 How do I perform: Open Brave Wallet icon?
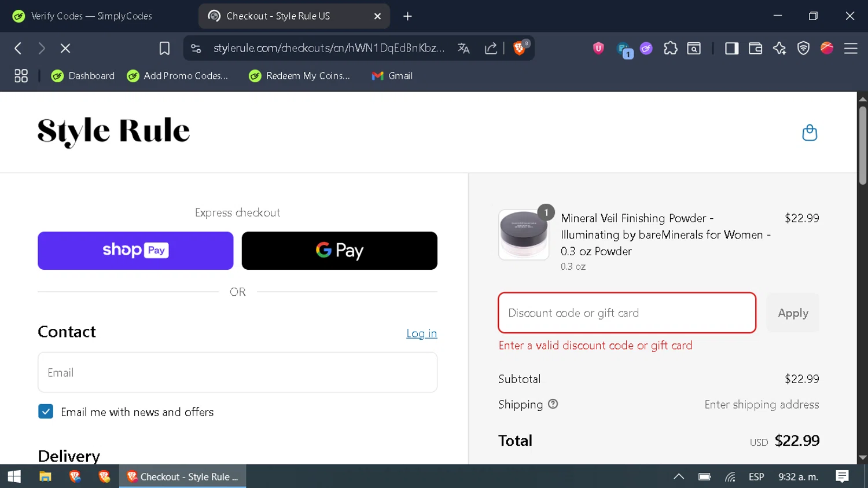click(755, 49)
